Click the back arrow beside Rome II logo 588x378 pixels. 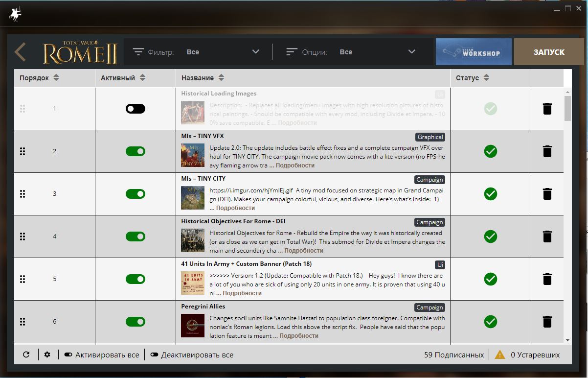(20, 52)
